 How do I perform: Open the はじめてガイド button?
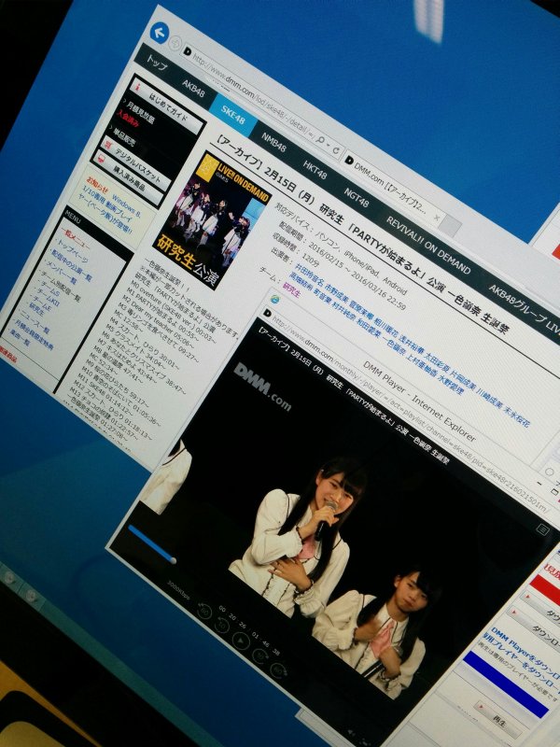pos(166,106)
